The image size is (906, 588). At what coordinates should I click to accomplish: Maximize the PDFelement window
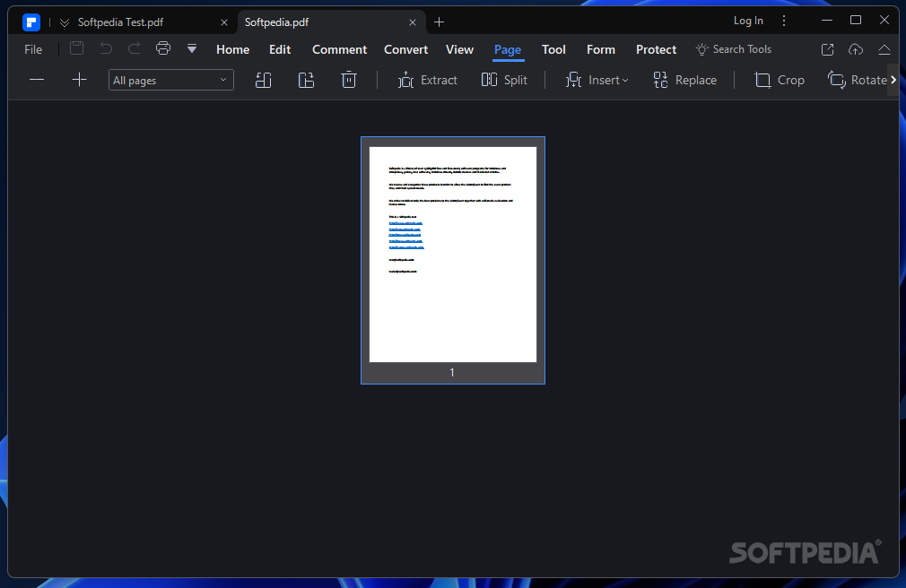856,21
